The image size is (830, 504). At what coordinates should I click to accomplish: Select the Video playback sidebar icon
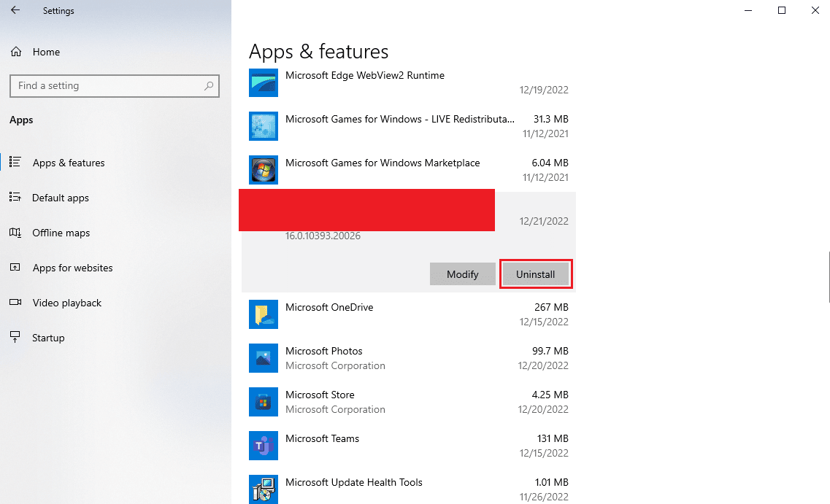(15, 303)
